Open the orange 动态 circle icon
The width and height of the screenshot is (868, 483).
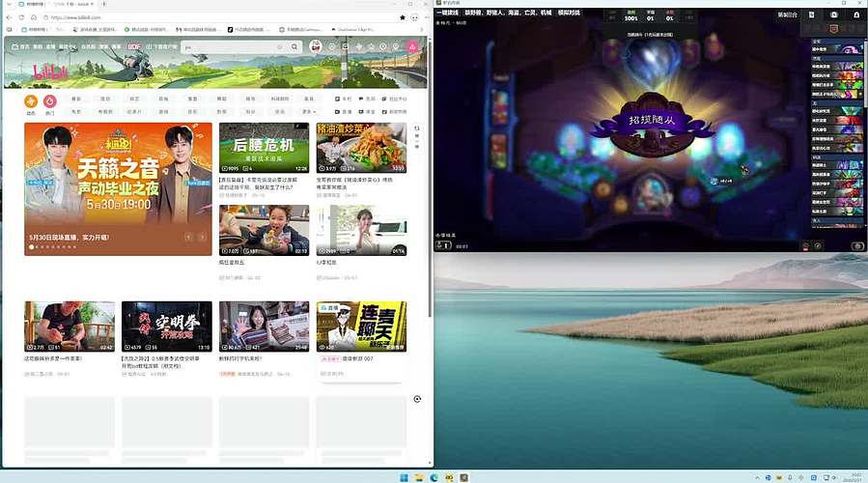(x=31, y=101)
